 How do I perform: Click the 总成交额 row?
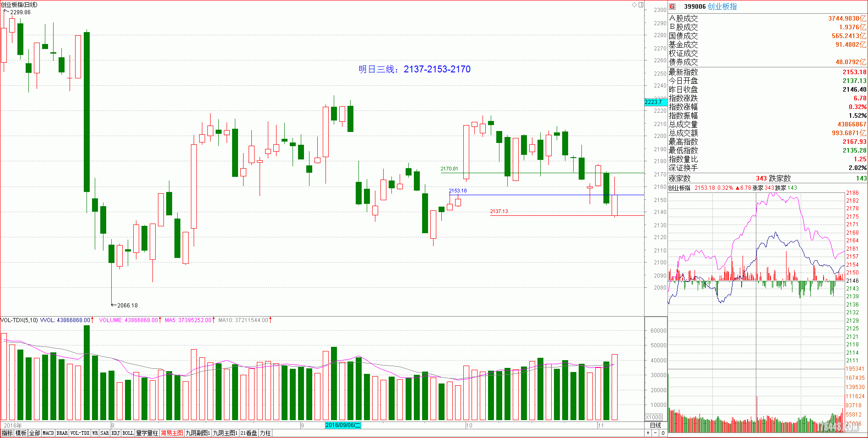767,133
